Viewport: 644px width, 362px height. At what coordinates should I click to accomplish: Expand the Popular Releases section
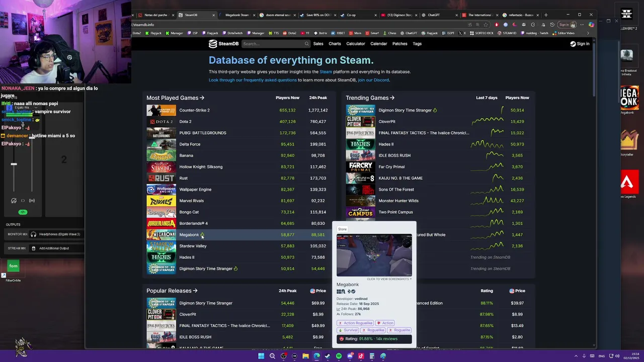[x=172, y=291]
